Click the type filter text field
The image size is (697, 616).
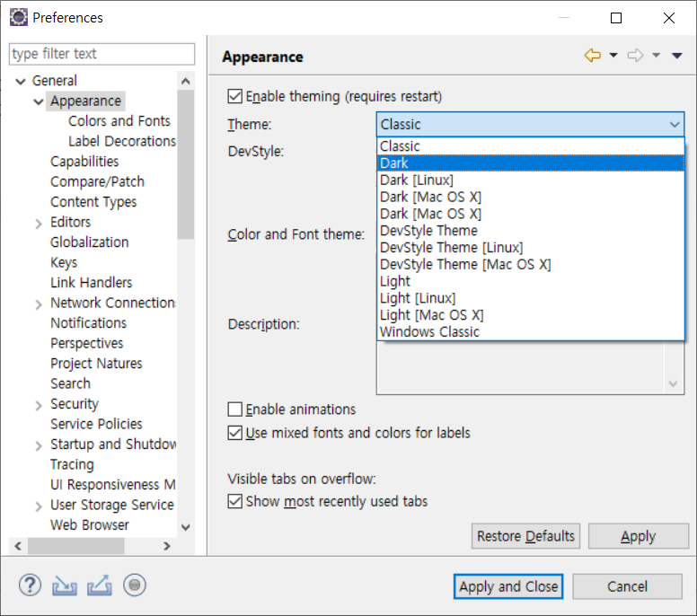coord(101,54)
